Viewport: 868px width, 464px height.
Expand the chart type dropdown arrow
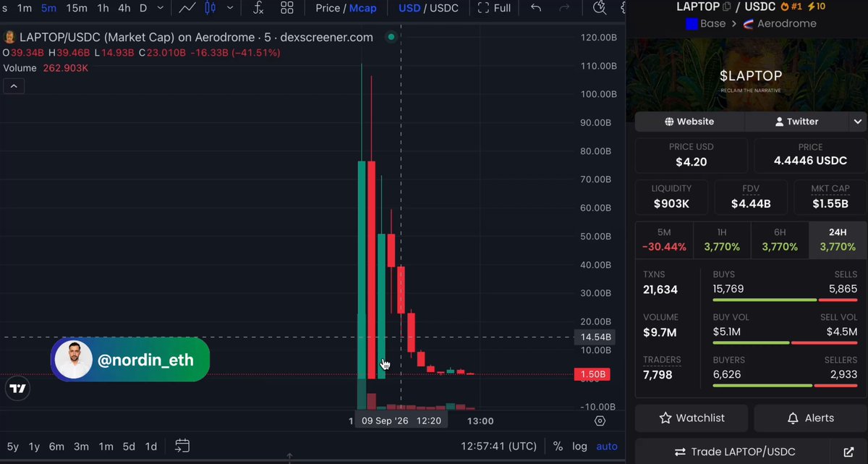(x=230, y=8)
